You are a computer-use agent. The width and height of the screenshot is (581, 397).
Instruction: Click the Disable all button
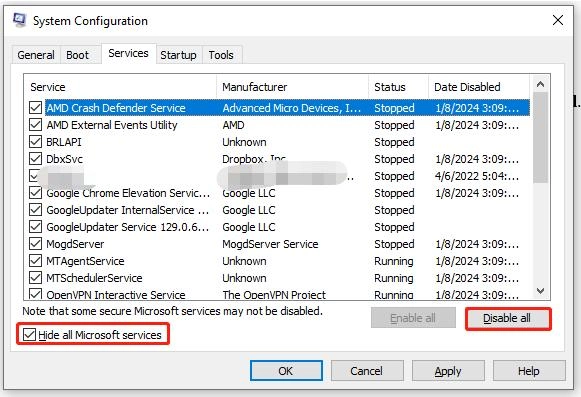pos(507,318)
